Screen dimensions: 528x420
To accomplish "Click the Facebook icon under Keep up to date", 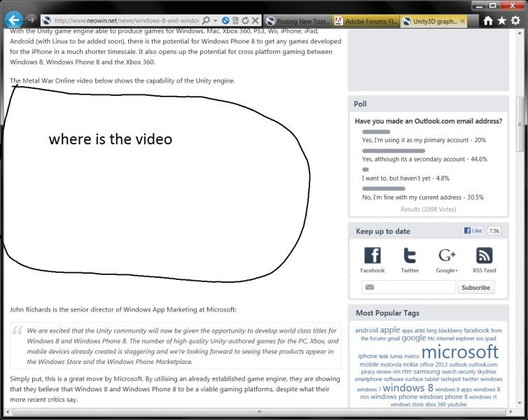I will (x=373, y=255).
